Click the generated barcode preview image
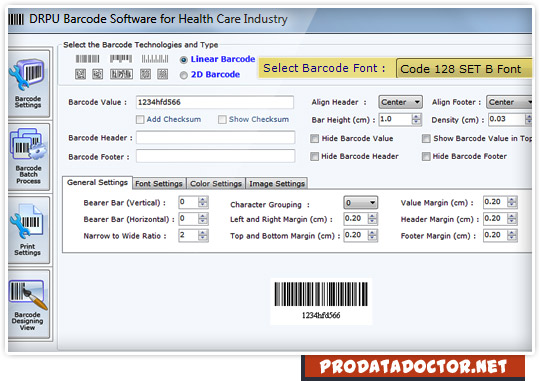Viewport: 540px width, 381px height. pos(321,301)
